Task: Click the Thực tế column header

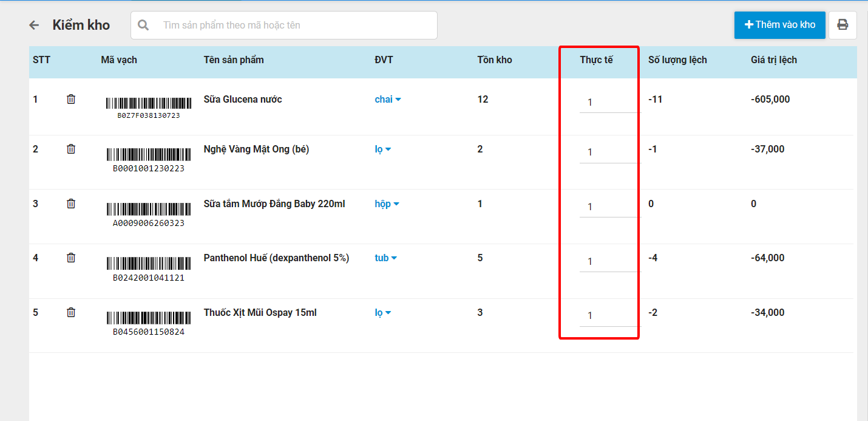Action: [x=597, y=60]
